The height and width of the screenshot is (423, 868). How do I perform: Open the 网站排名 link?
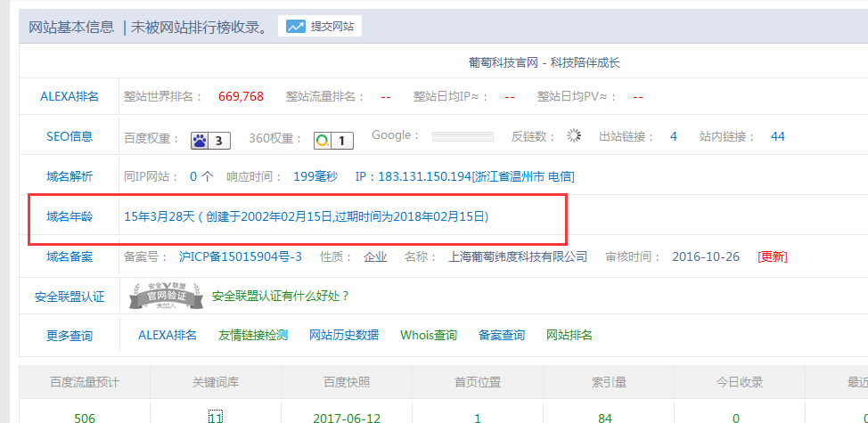pos(569,335)
